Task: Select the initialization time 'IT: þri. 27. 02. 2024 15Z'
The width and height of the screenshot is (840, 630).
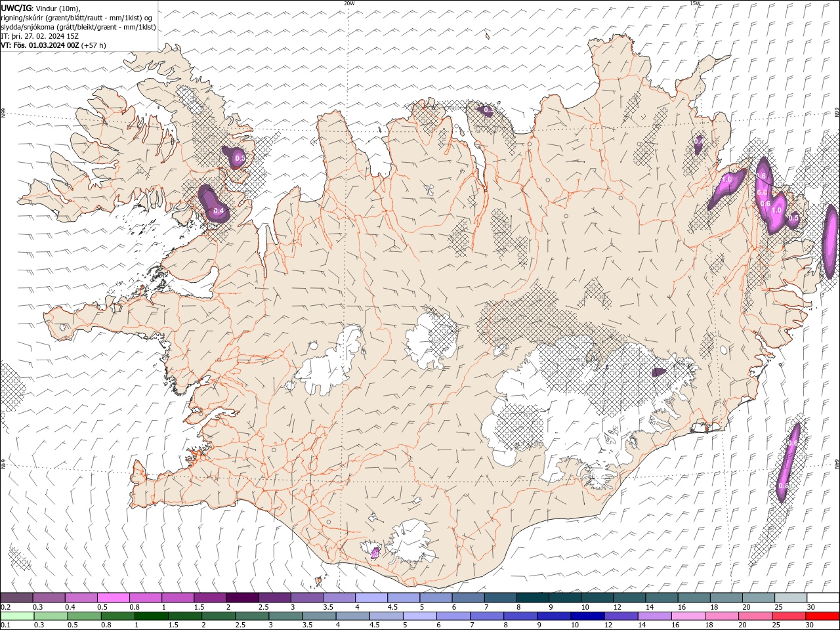Action: click(x=40, y=36)
